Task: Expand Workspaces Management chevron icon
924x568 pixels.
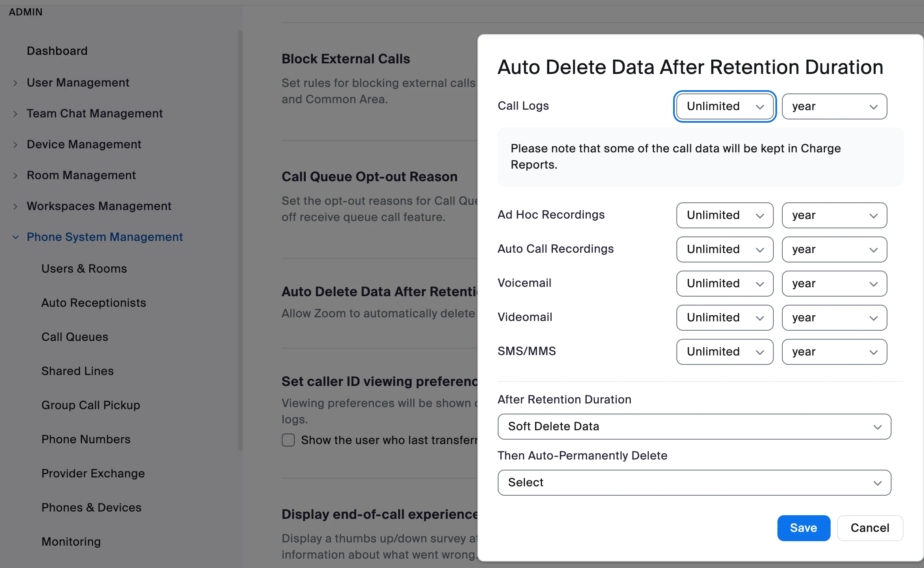Action: 15,206
